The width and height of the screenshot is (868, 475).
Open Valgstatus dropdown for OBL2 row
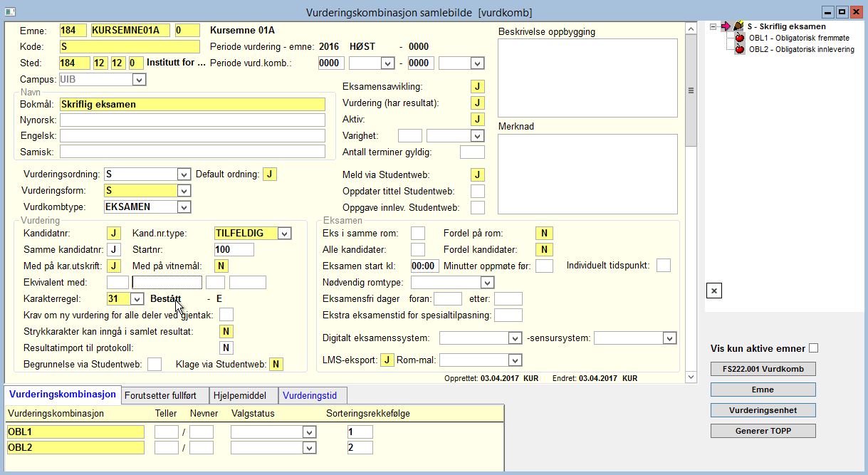(309, 447)
